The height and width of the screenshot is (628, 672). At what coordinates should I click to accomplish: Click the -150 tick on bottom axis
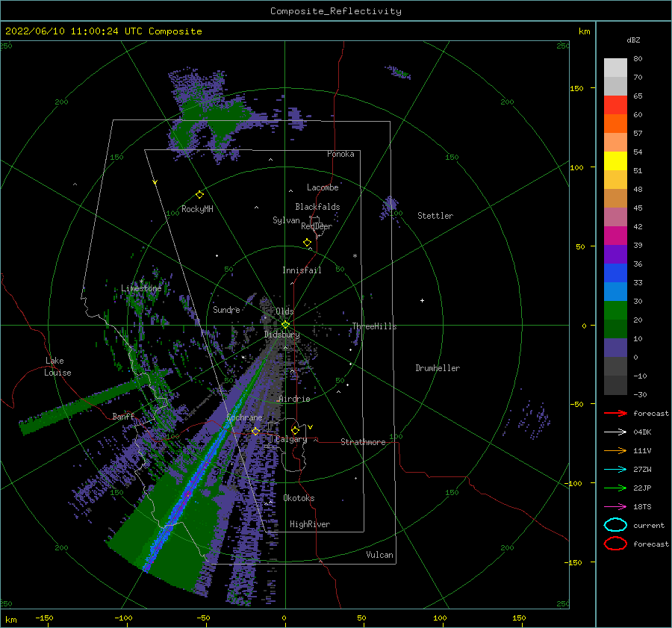click(44, 618)
